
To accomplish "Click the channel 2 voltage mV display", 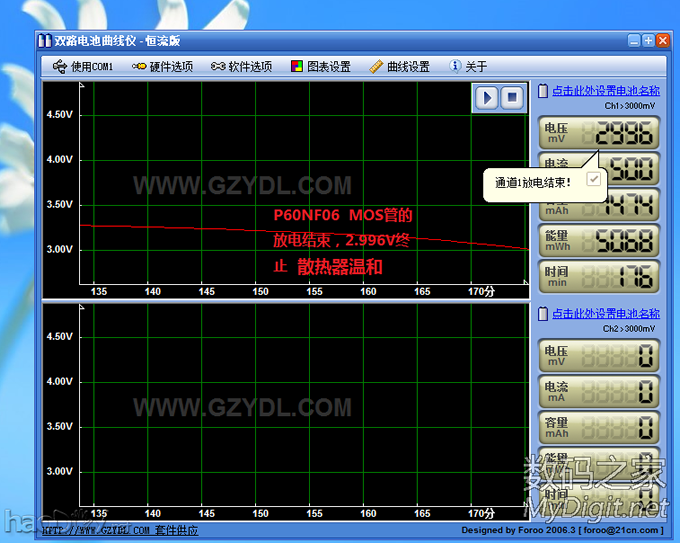I will tap(599, 356).
